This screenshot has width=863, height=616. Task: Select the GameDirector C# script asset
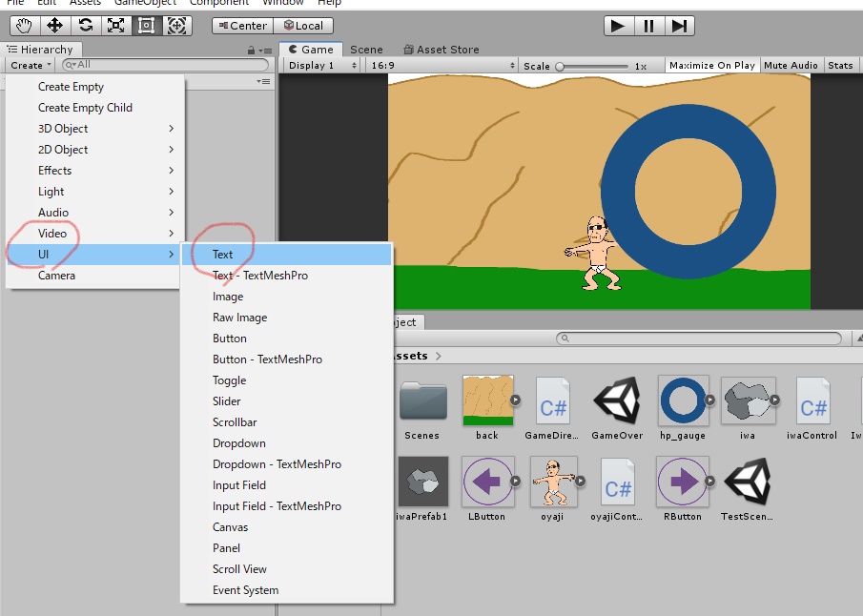point(552,408)
